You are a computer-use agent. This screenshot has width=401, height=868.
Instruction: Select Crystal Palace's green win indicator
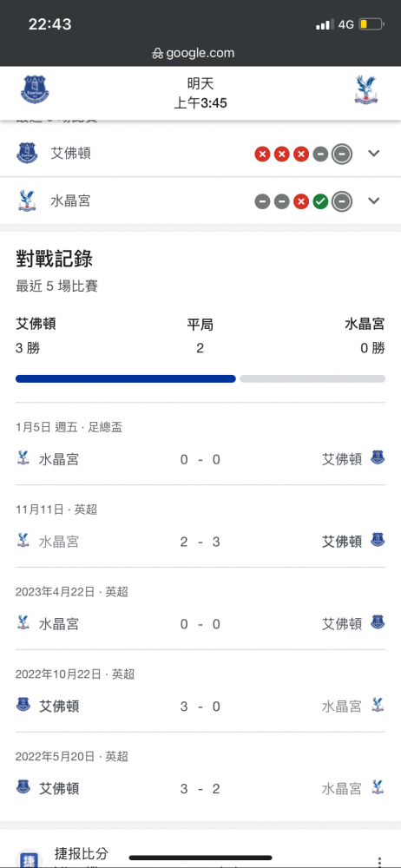coord(320,201)
